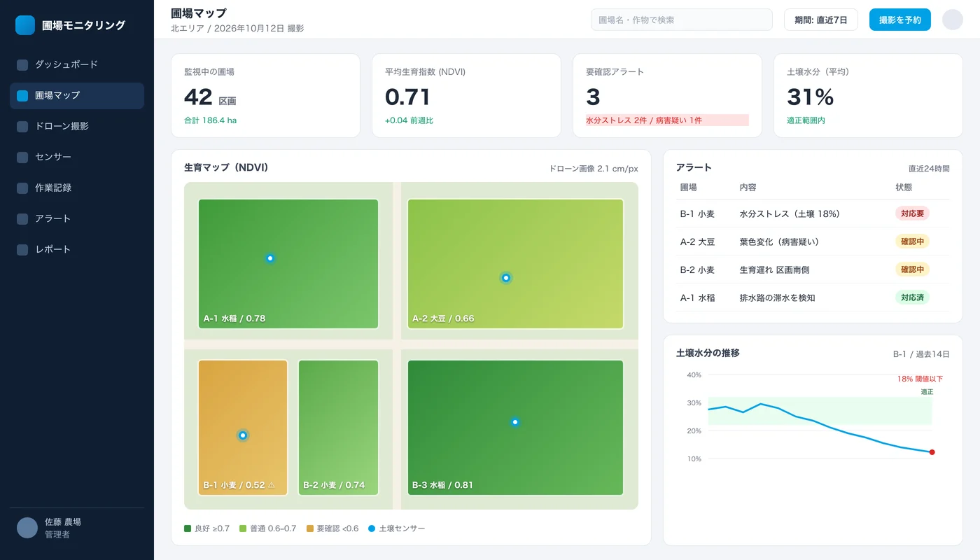Image resolution: width=980 pixels, height=560 pixels.
Task: Click the ダッシュボード sidebar icon
Action: [x=22, y=64]
